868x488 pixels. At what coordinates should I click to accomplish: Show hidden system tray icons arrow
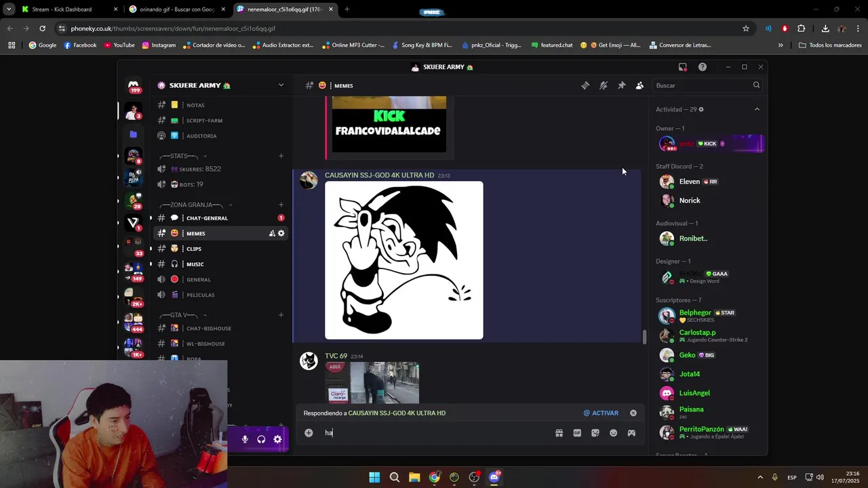click(x=760, y=477)
